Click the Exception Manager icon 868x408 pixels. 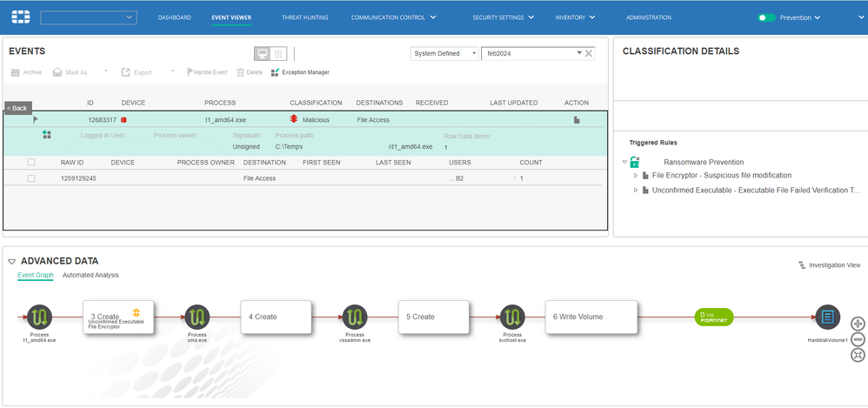coord(276,72)
